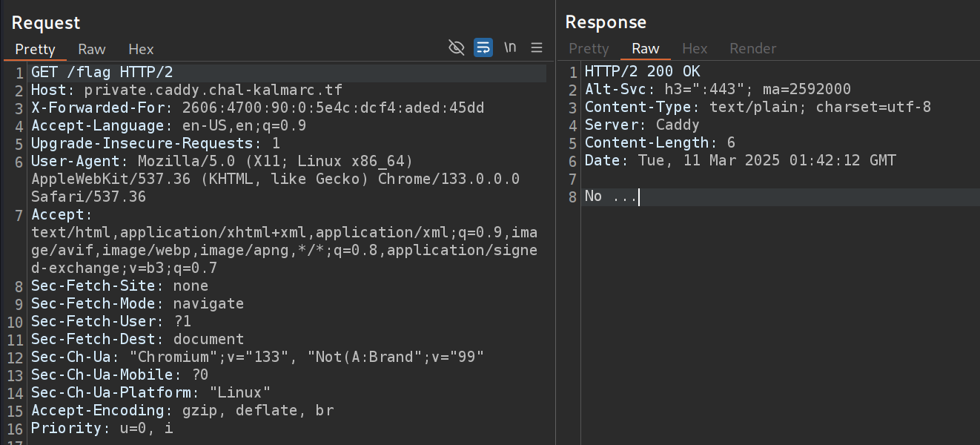The height and width of the screenshot is (445, 980).
Task: Toggle the \n non-printable characters button
Action: click(x=510, y=47)
